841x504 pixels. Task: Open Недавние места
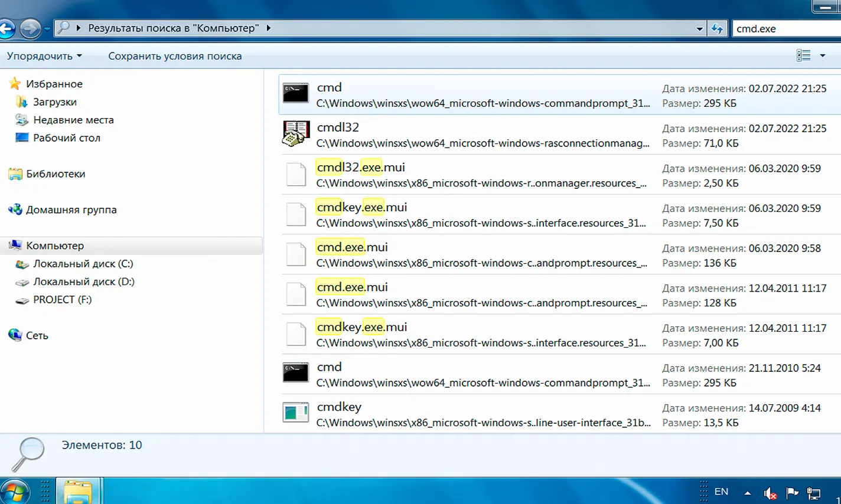tap(73, 120)
